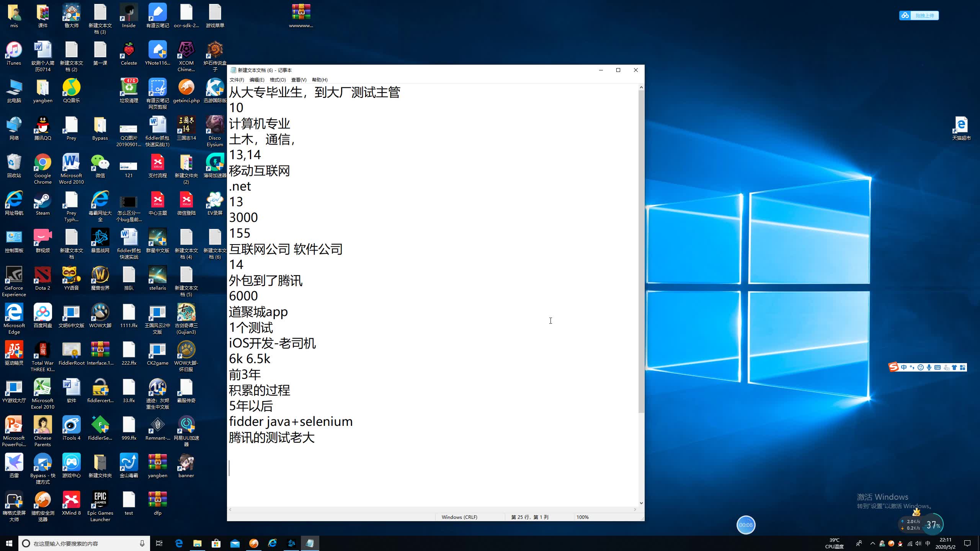Image resolution: width=980 pixels, height=551 pixels.
Task: Click the "Windows (CRLF)" status bar entry
Action: 459,517
